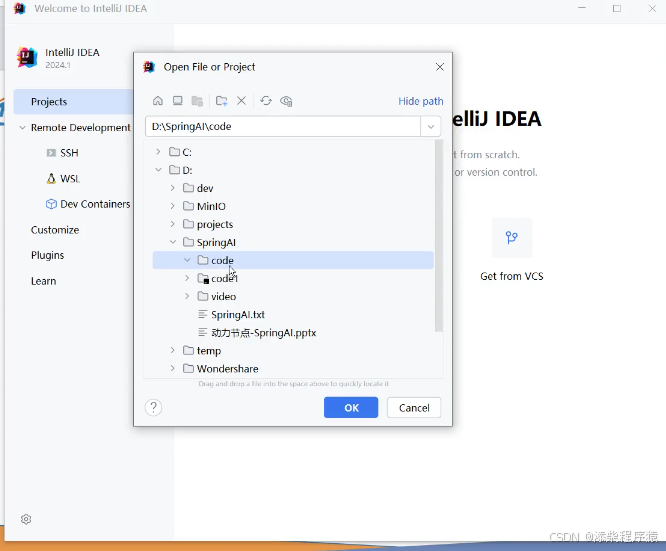The height and width of the screenshot is (551, 666).
Task: Expand the MinIO folder
Action: [172, 206]
